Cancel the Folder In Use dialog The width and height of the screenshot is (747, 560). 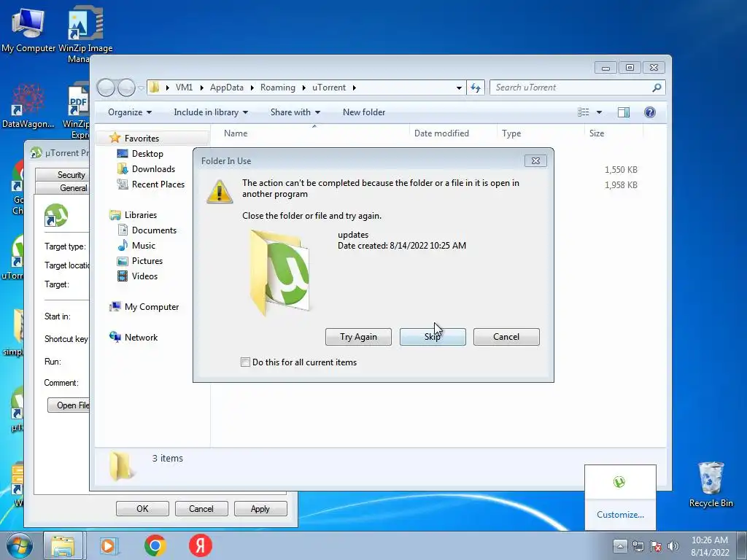point(506,337)
